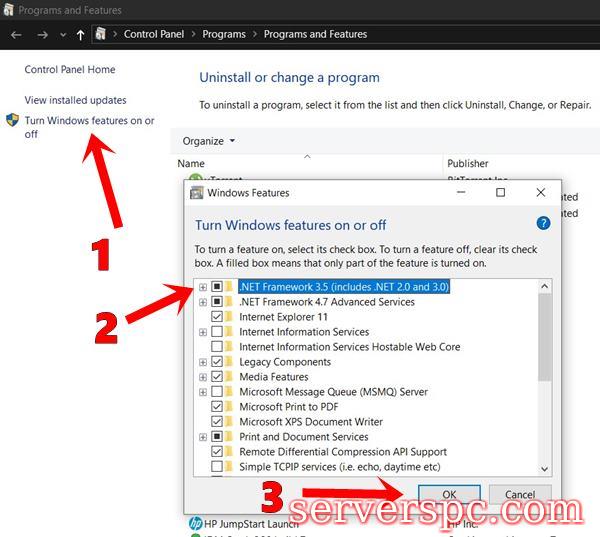
Task: Click the Control Panel icon in address bar
Action: pos(101,34)
